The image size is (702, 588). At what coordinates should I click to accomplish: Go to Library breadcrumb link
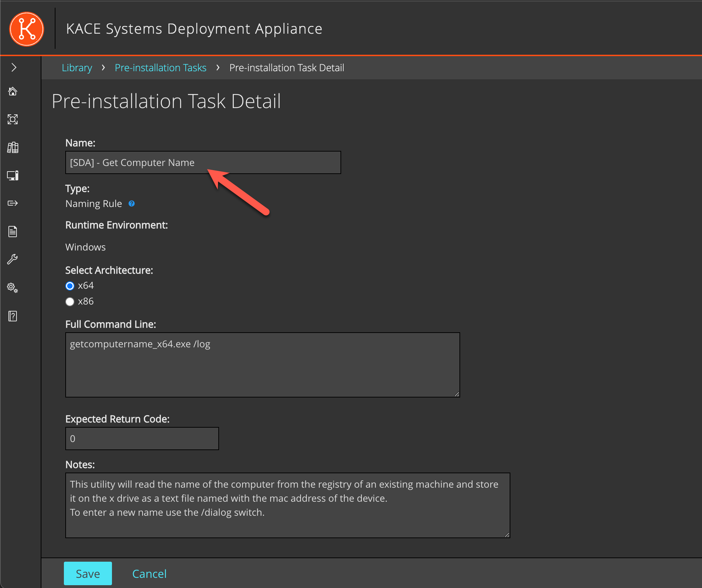coord(77,68)
